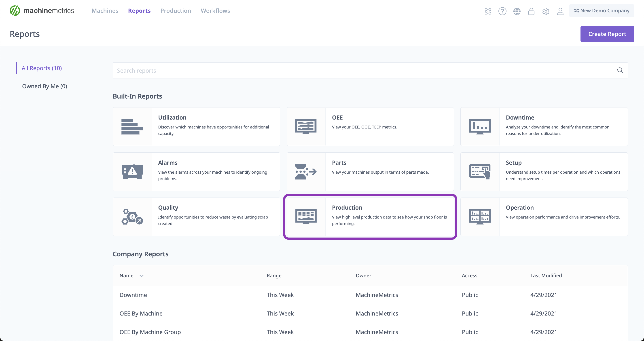This screenshot has width=644, height=341.
Task: Open the Production nav tab
Action: pyautogui.click(x=176, y=11)
